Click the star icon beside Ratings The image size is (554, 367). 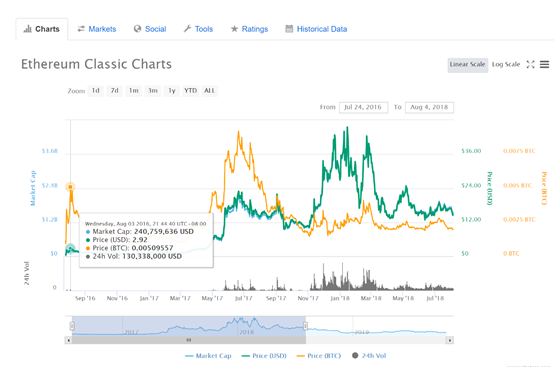click(x=234, y=29)
